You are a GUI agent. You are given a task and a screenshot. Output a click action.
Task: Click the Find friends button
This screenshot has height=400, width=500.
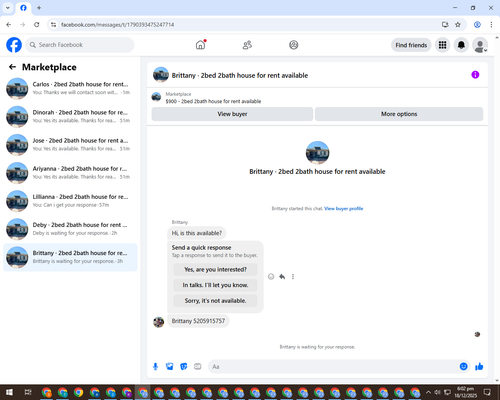pyautogui.click(x=411, y=45)
